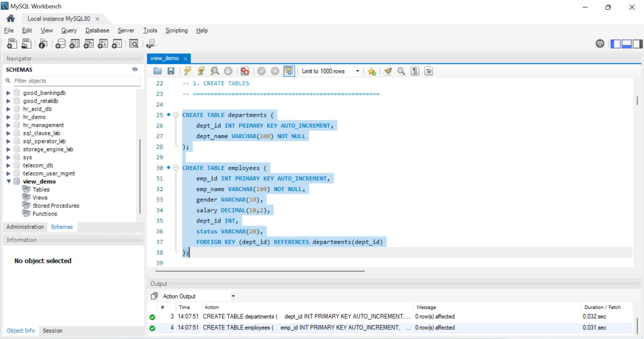Expand the hr_demo schema

coord(8,117)
